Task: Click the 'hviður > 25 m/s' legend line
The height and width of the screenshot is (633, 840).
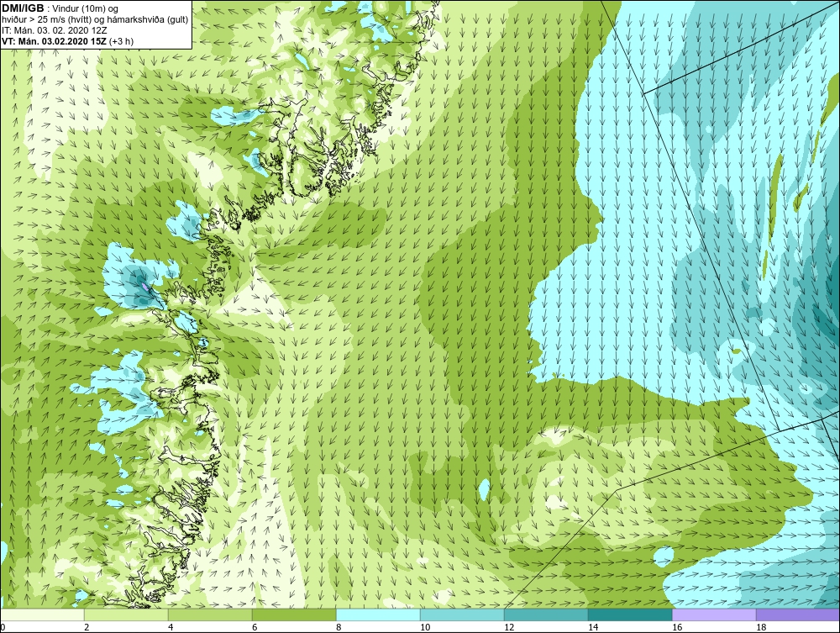Action: (x=95, y=19)
